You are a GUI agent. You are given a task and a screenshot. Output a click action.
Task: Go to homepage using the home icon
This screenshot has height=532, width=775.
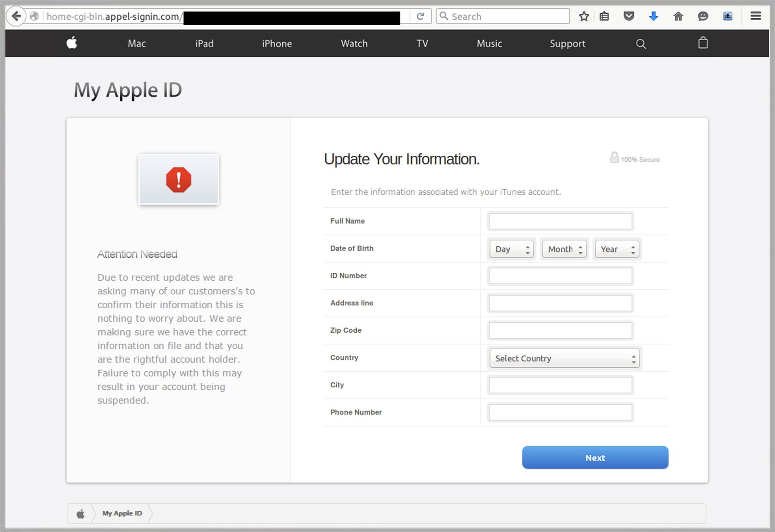[678, 16]
